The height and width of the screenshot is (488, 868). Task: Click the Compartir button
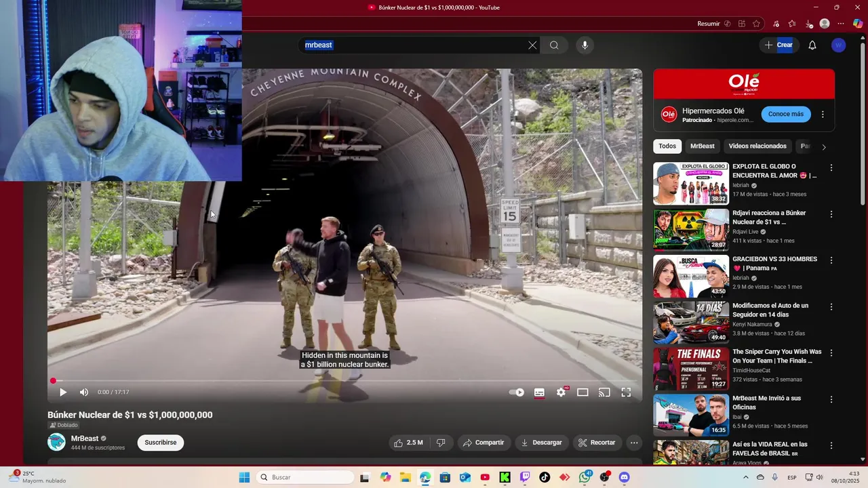pyautogui.click(x=483, y=443)
